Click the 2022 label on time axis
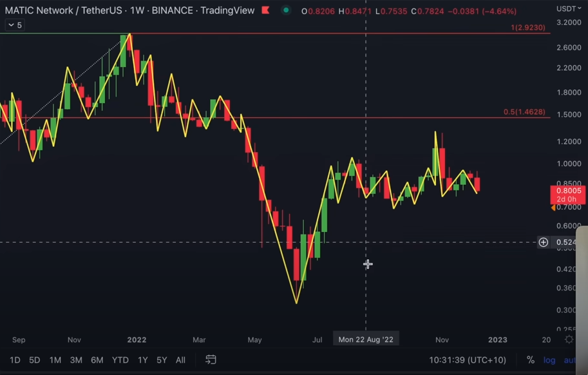This screenshot has width=588, height=375. coord(137,340)
